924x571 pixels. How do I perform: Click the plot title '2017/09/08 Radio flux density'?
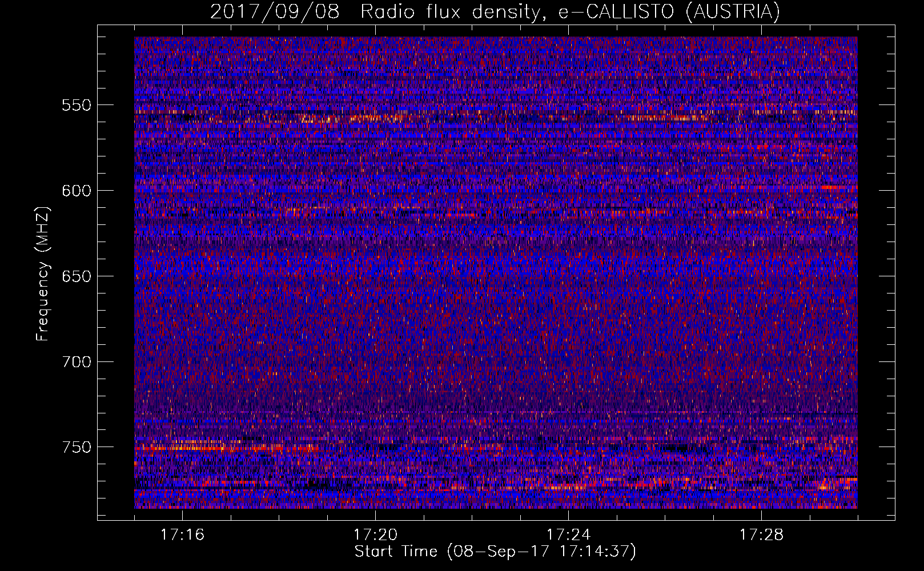point(495,12)
